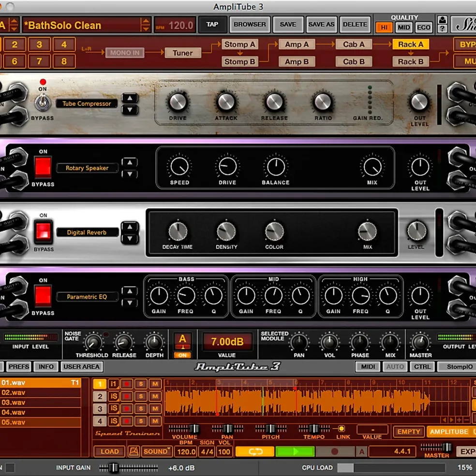Select Cab A in signal chain
Viewport: 476px width, 476px height.
354,44
